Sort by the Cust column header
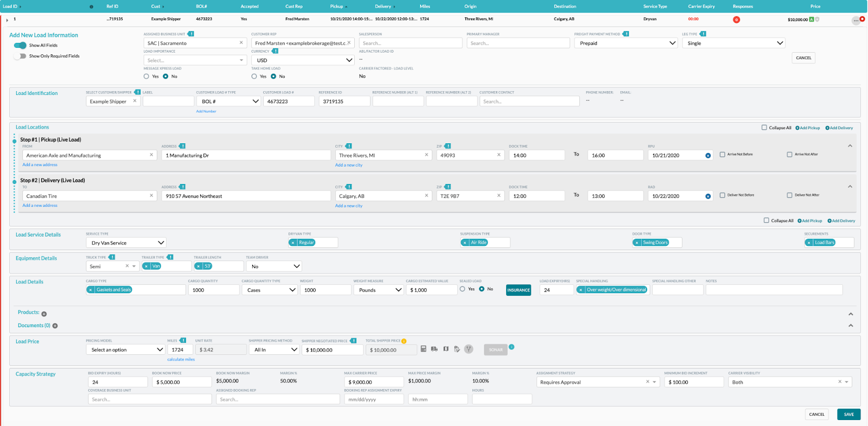 tap(157, 7)
